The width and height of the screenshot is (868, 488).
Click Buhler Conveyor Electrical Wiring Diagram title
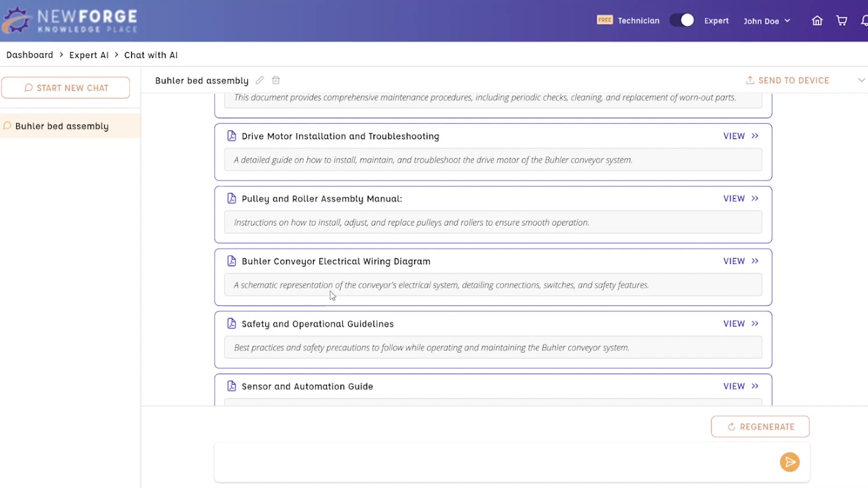point(336,262)
